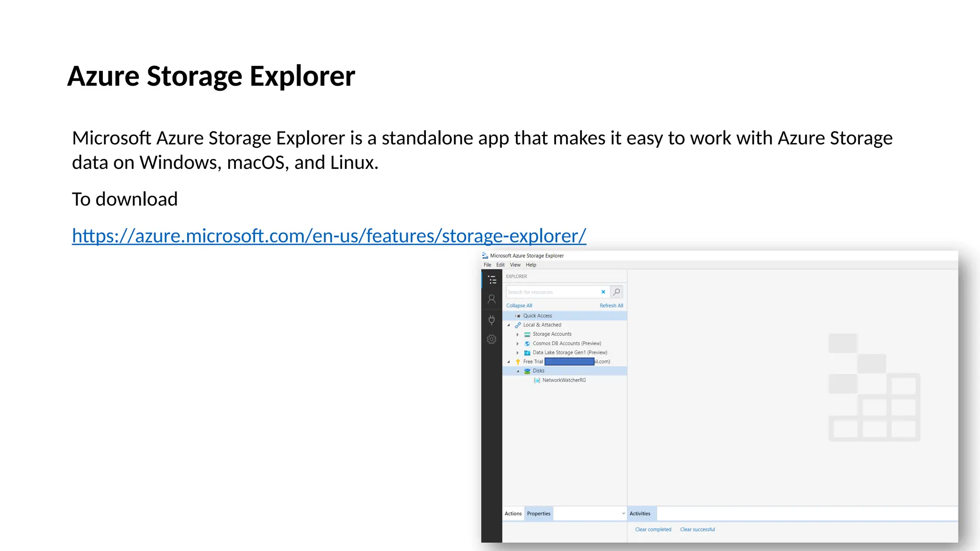Select Cosmos DB Accounts (Preview) row
The image size is (980, 551).
click(x=565, y=343)
